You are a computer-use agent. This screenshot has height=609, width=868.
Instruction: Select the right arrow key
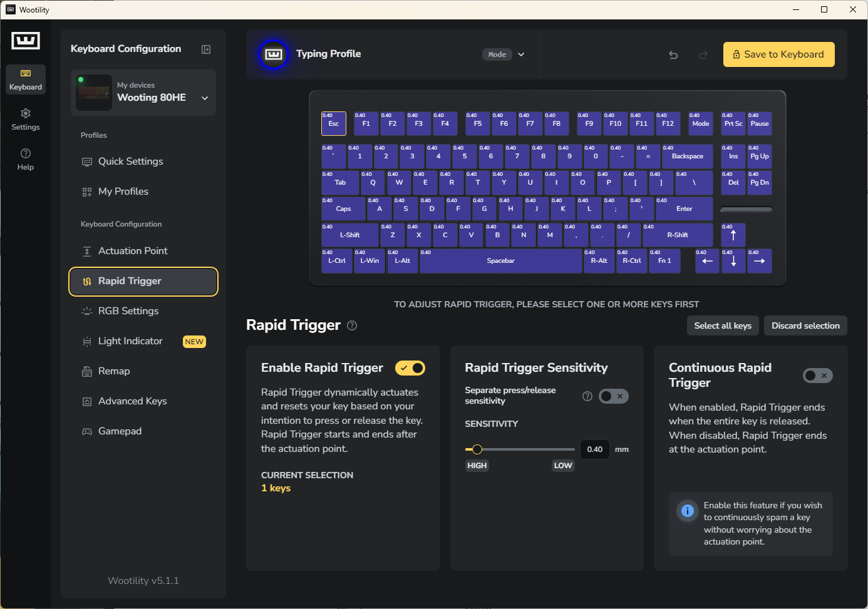click(x=760, y=261)
